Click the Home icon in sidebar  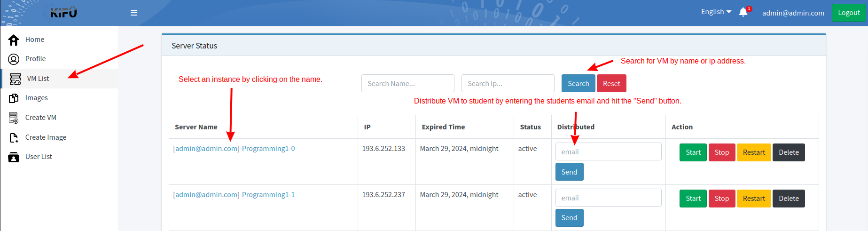pyautogui.click(x=14, y=40)
